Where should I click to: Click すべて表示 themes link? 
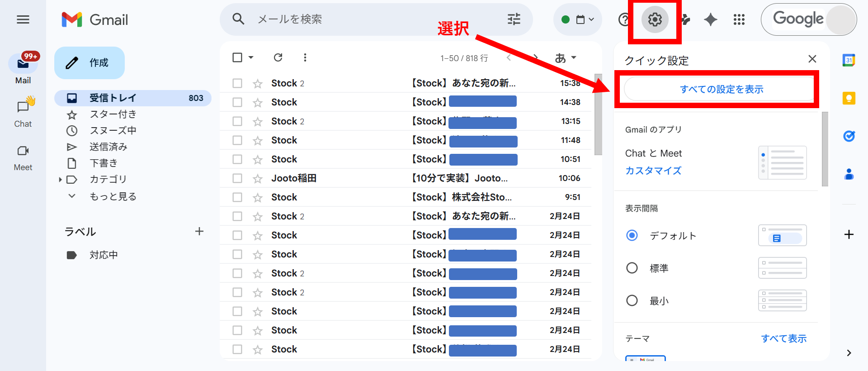click(784, 338)
